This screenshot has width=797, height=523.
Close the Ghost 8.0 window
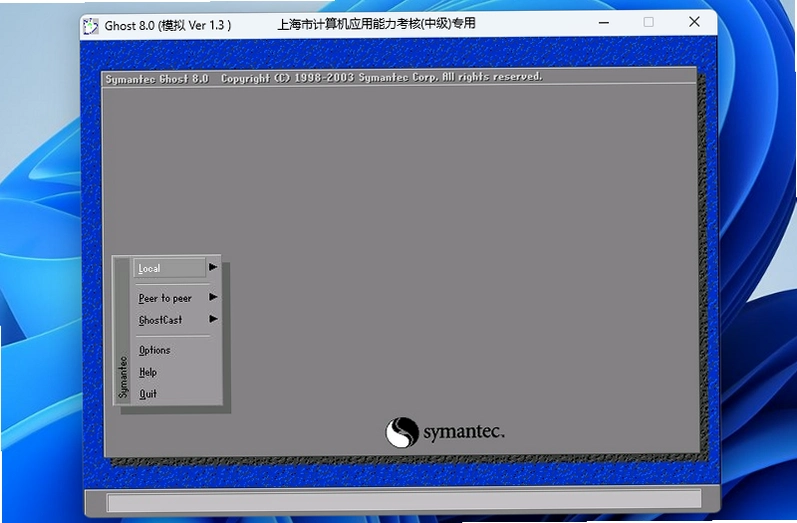pos(694,22)
